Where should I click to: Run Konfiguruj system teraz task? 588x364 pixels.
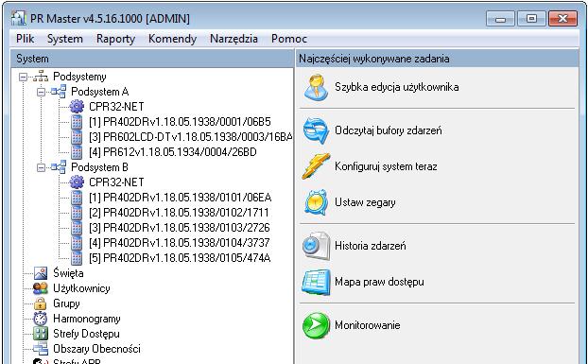386,166
